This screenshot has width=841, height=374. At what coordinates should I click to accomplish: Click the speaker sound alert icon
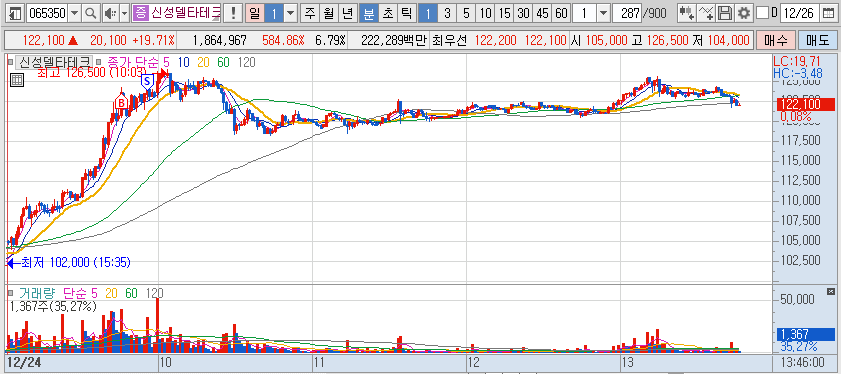[110, 13]
